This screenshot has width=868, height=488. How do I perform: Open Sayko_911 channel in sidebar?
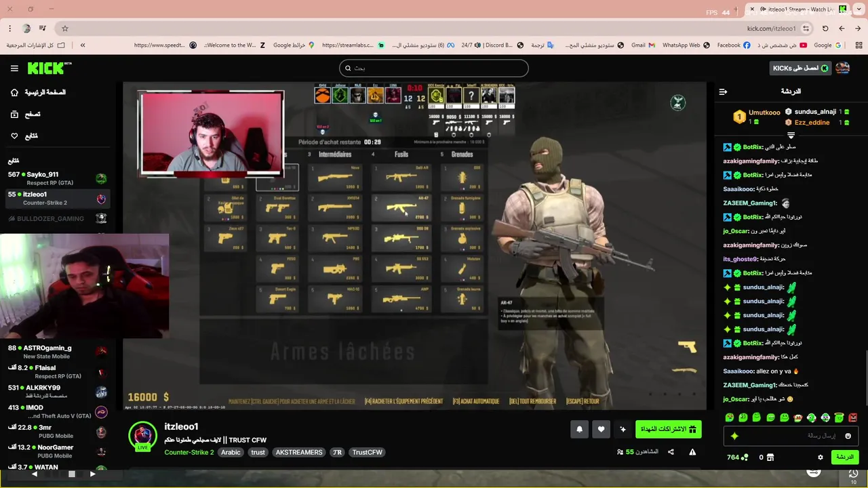tap(57, 178)
